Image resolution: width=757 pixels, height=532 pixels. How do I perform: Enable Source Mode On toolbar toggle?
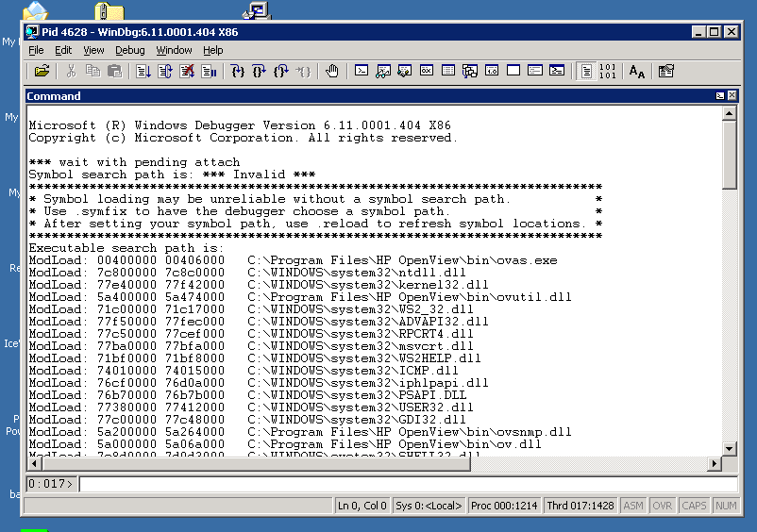(586, 72)
